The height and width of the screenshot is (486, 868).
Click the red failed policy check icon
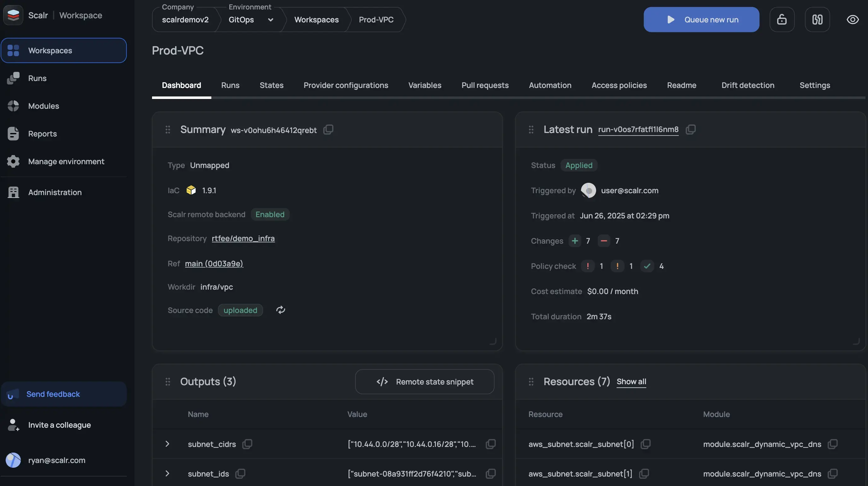coord(588,266)
